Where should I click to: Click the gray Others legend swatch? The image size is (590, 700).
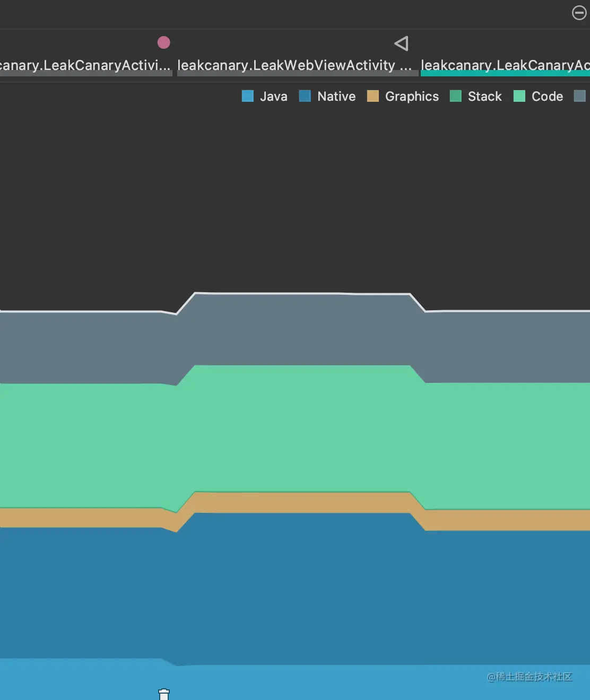point(580,96)
